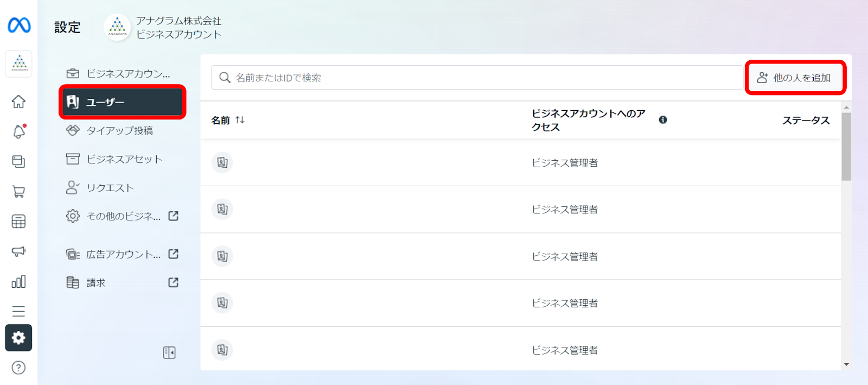Open the アナグラム business account switcher

pyautogui.click(x=163, y=27)
